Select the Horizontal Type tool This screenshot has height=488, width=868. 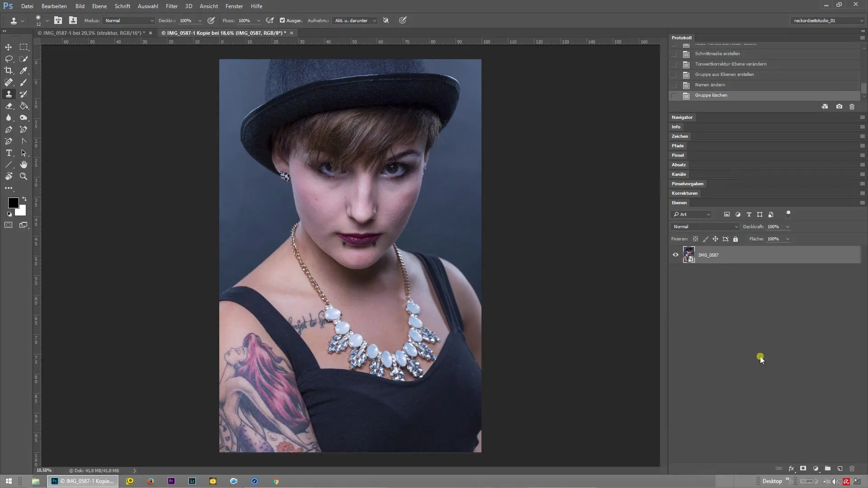pyautogui.click(x=9, y=153)
